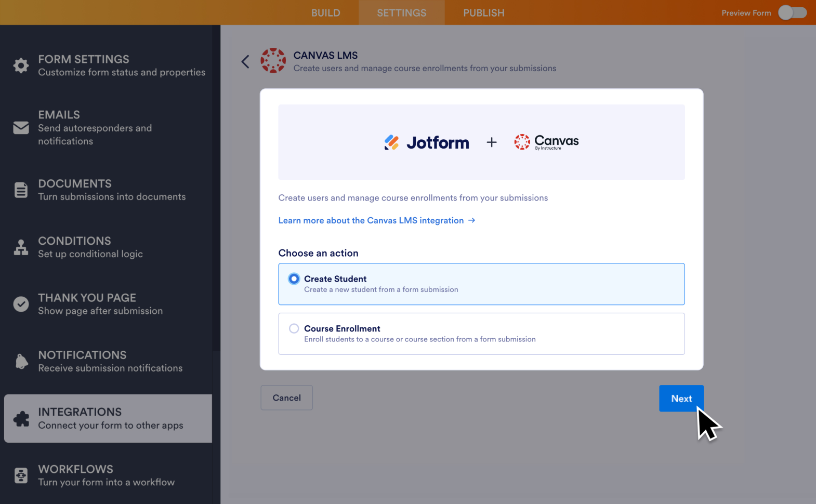Open INTEGRATIONS section in the sidebar
The width and height of the screenshot is (816, 504).
[108, 418]
